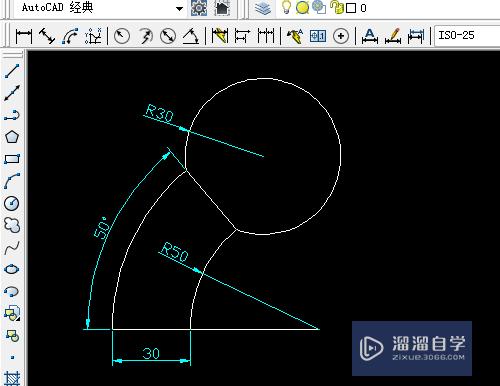Select the Jogged radius dimension tool
Viewport: 500px width, 386px height.
145,36
